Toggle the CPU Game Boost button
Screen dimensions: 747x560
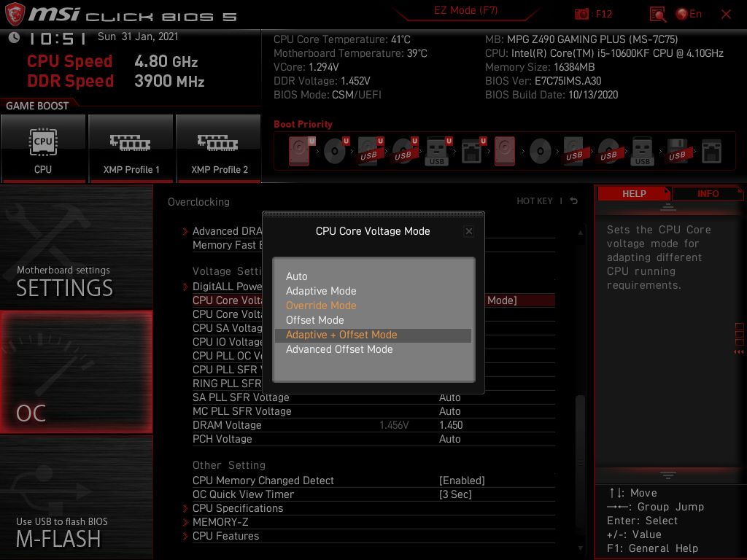pos(43,149)
